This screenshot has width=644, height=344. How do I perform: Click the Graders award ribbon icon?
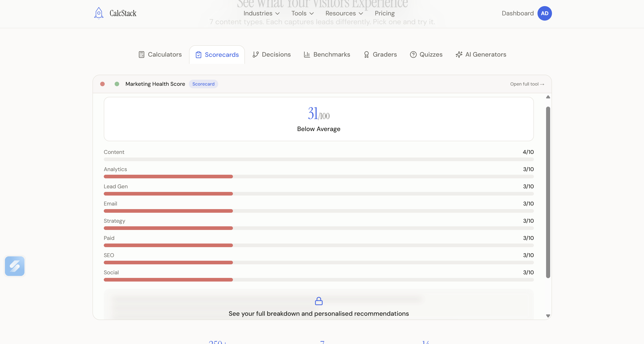(366, 55)
